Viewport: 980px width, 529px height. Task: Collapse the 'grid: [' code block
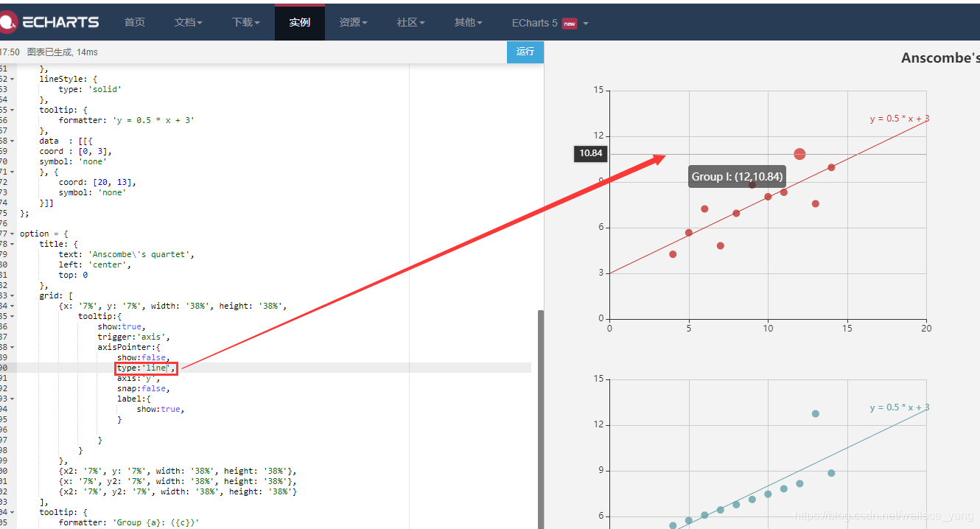13,295
